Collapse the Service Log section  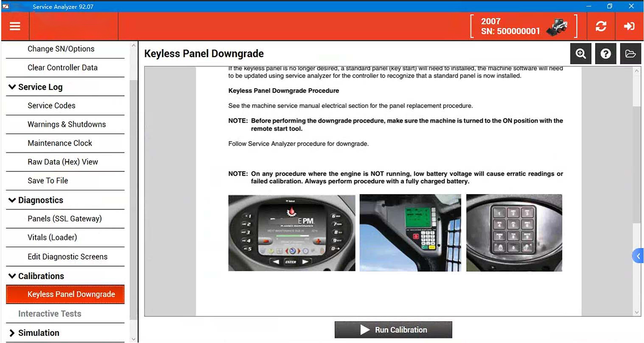(12, 87)
